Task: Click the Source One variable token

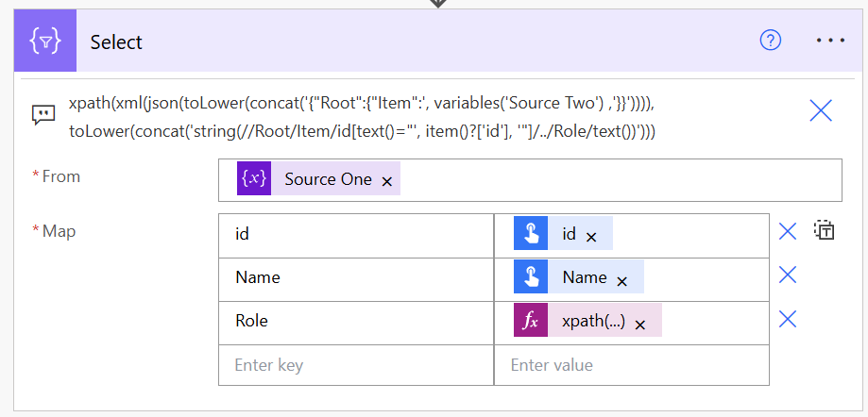Action: [328, 179]
